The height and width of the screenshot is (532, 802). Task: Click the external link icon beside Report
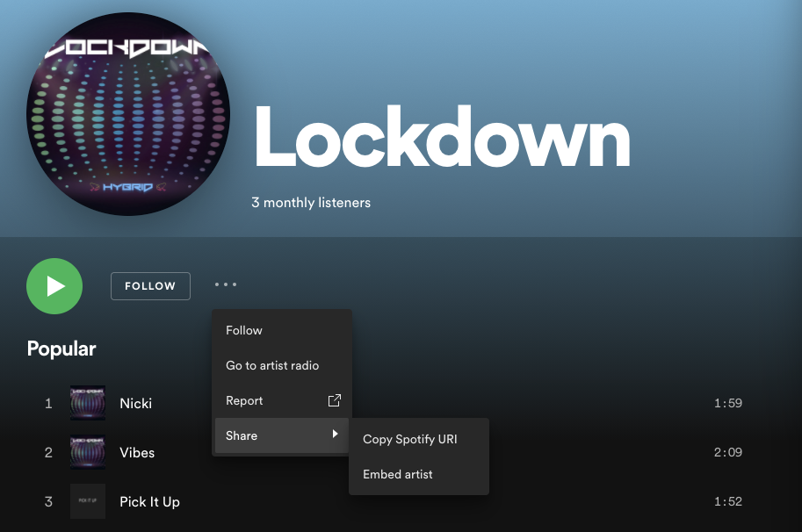[334, 400]
